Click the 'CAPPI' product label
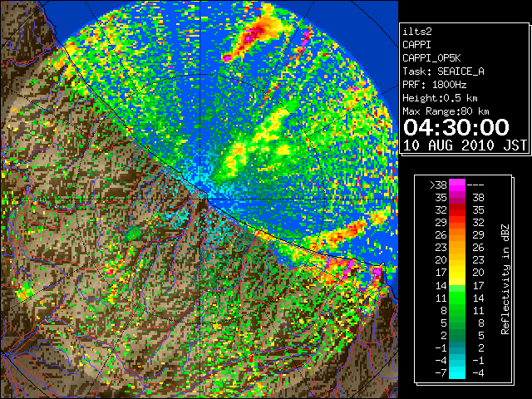This screenshot has height=399, width=532. click(416, 45)
